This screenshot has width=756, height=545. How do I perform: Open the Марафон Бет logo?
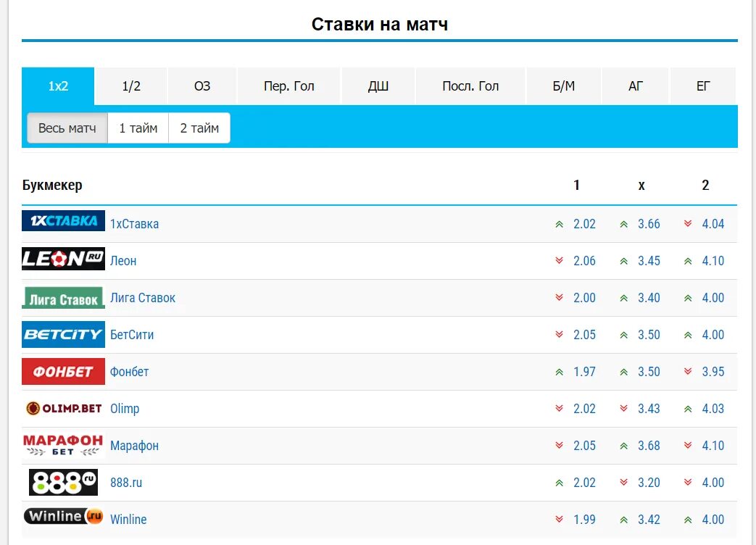pos(63,445)
